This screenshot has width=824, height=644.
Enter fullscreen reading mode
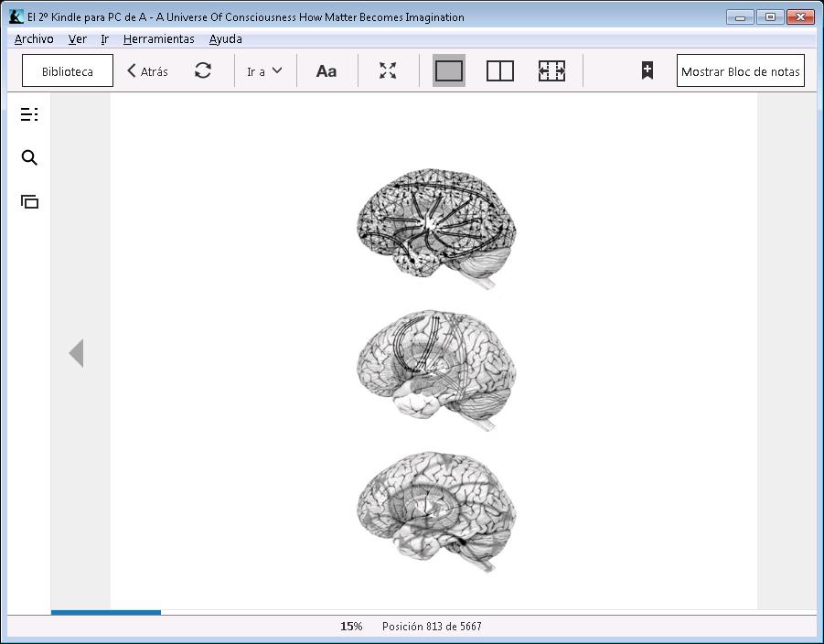[x=388, y=70]
